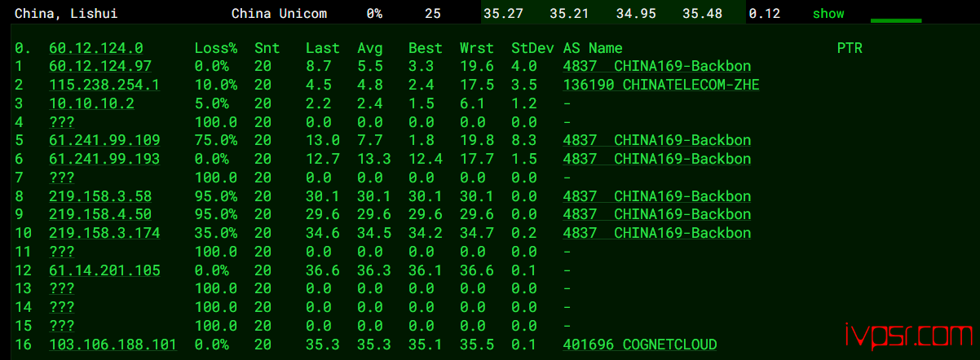980x360 pixels.
Task: Open IP link 61.241.99.109
Action: click(x=104, y=140)
